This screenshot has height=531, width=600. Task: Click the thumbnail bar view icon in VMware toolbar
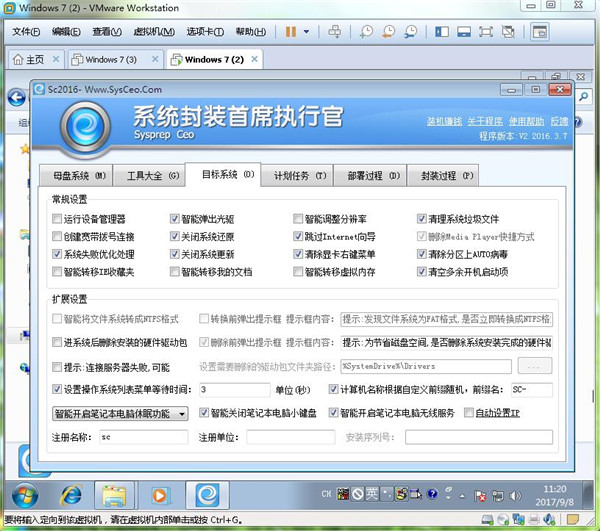(x=464, y=31)
